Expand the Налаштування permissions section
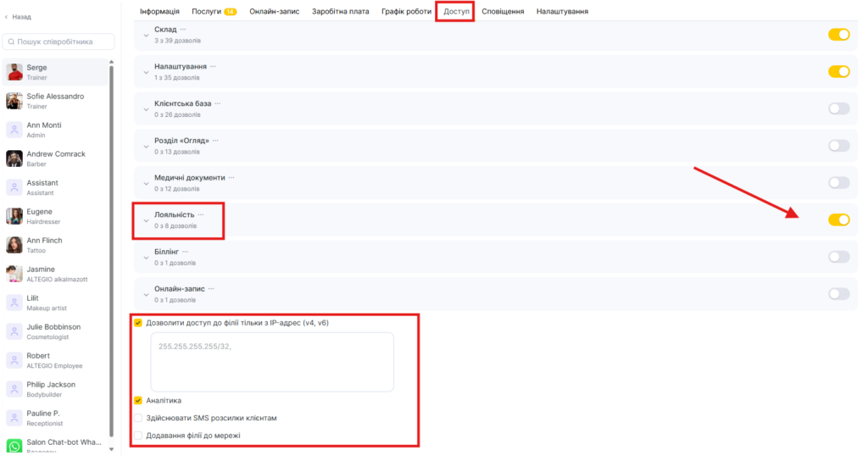 pos(146,72)
